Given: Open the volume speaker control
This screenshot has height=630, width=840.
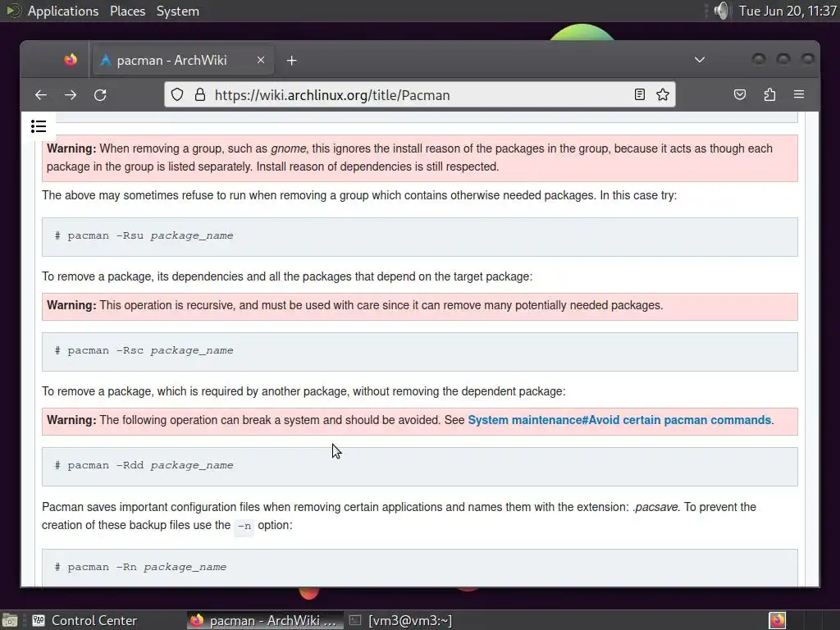Looking at the screenshot, I should (x=722, y=11).
